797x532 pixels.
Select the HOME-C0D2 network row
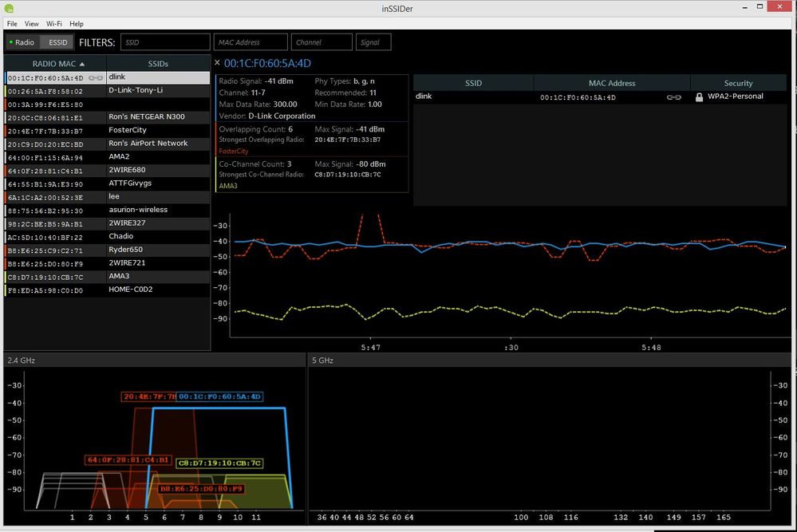(107, 290)
